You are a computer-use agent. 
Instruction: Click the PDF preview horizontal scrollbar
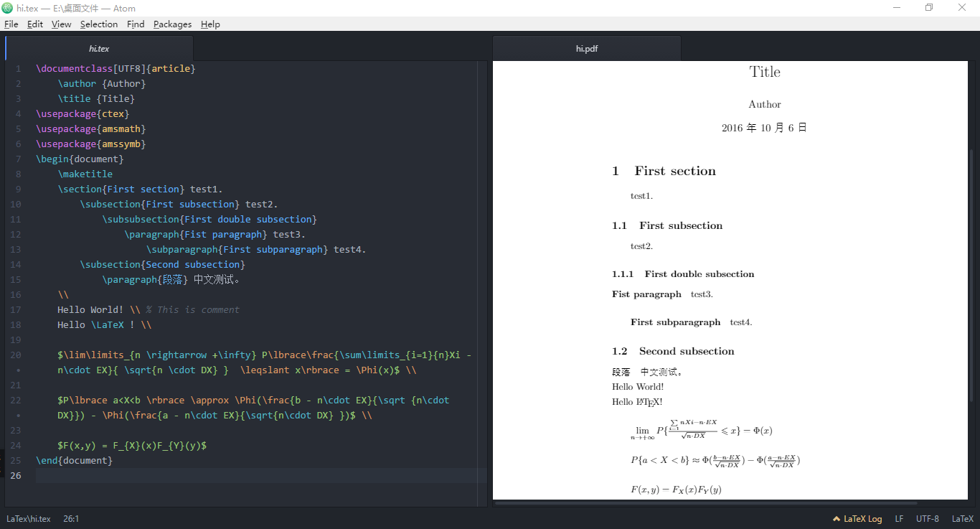[x=706, y=503]
